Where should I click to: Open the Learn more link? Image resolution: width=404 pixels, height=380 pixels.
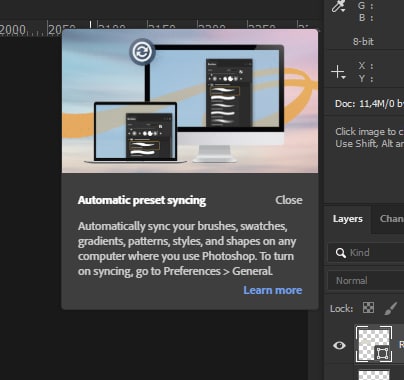273,290
